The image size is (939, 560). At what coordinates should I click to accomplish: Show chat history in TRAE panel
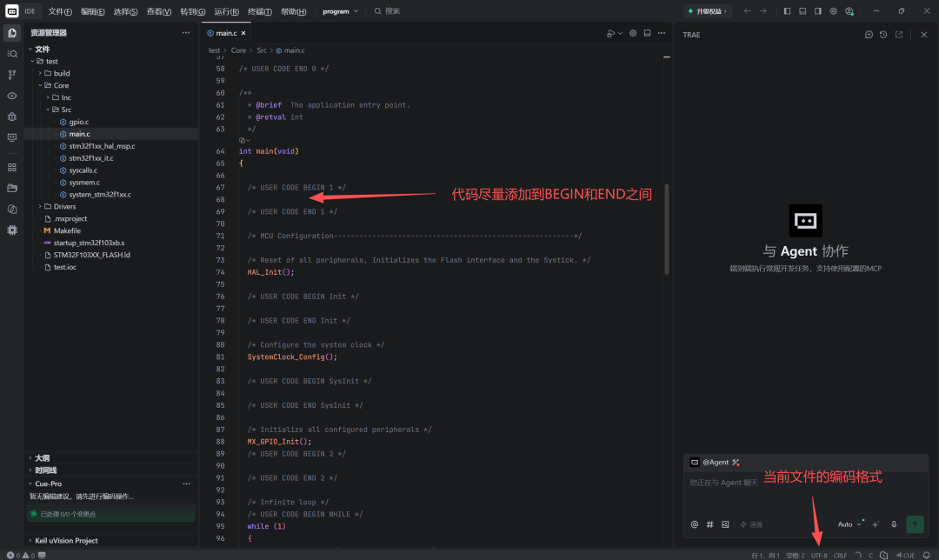[883, 35]
